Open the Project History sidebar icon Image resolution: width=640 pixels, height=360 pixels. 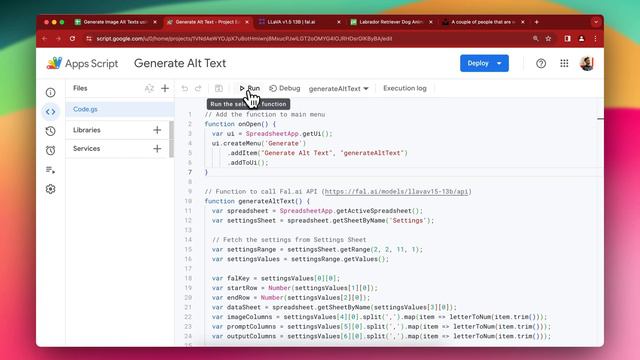[51, 131]
